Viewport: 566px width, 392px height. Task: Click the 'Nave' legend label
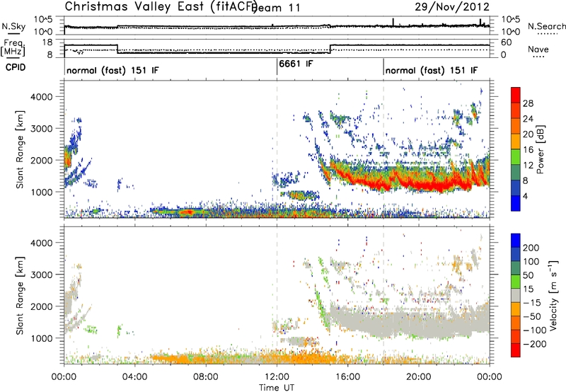(538, 49)
